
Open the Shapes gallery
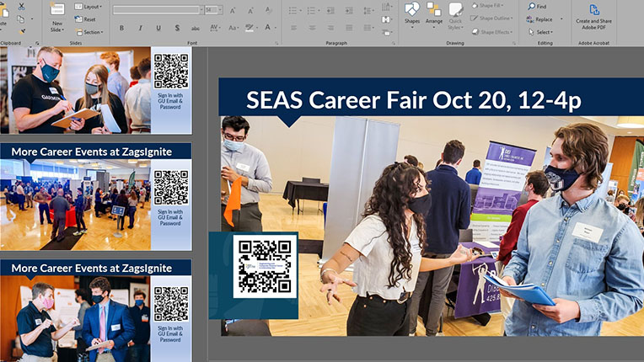click(411, 13)
